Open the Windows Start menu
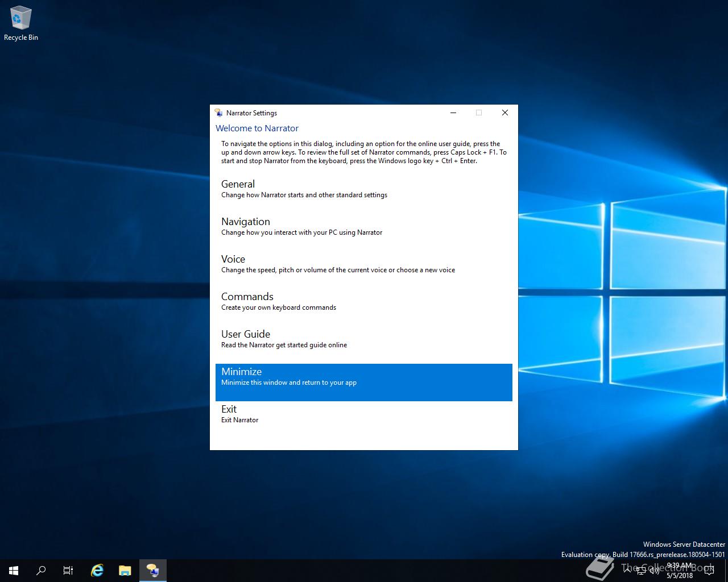The width and height of the screenshot is (728, 582). pyautogui.click(x=14, y=571)
